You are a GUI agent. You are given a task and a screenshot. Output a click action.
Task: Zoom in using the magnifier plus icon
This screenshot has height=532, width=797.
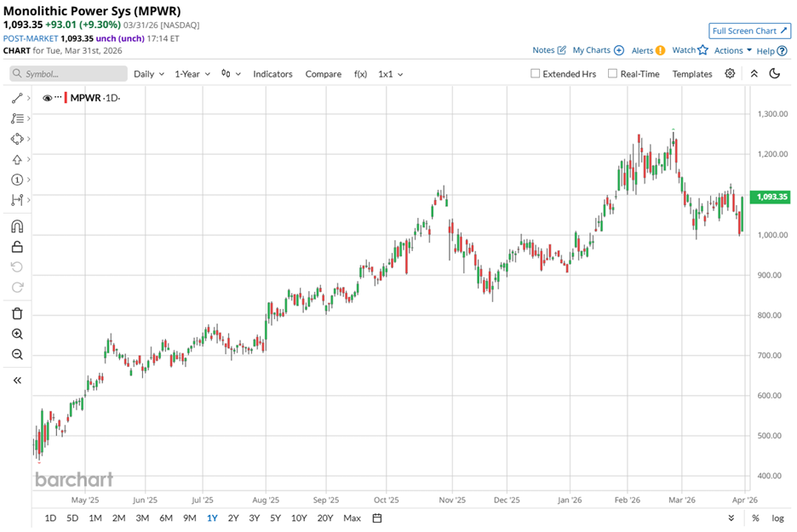(x=17, y=334)
